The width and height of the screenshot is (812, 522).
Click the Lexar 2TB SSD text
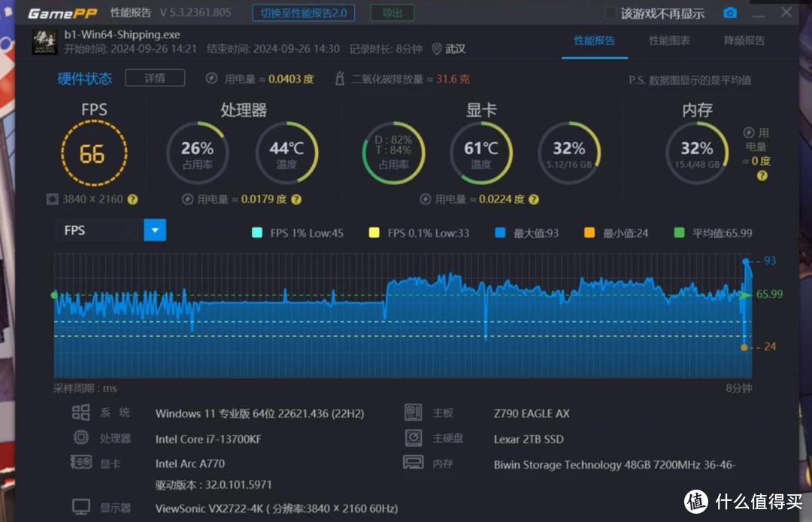pos(529,439)
